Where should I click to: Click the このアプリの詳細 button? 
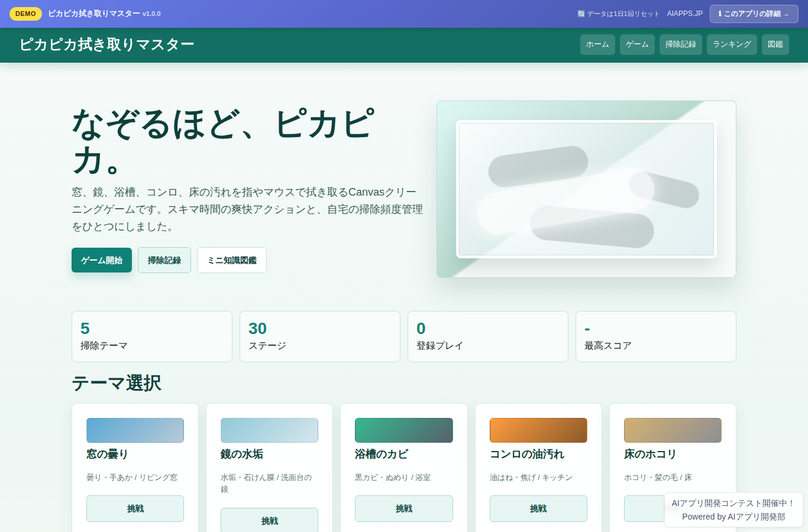pos(754,14)
